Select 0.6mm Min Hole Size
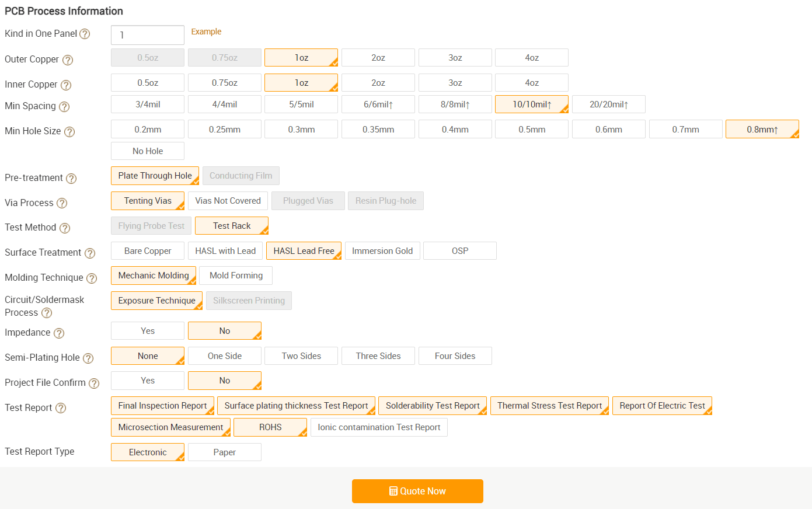 coord(609,130)
